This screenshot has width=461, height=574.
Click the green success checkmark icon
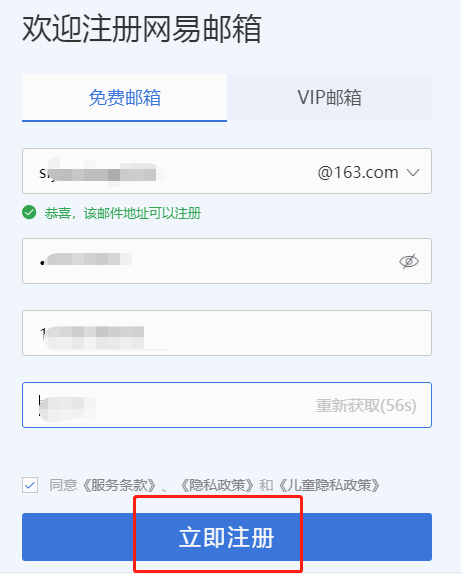(x=29, y=213)
